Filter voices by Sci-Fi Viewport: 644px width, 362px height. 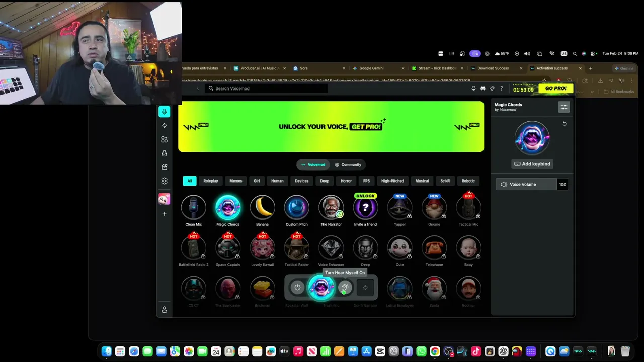pyautogui.click(x=445, y=181)
